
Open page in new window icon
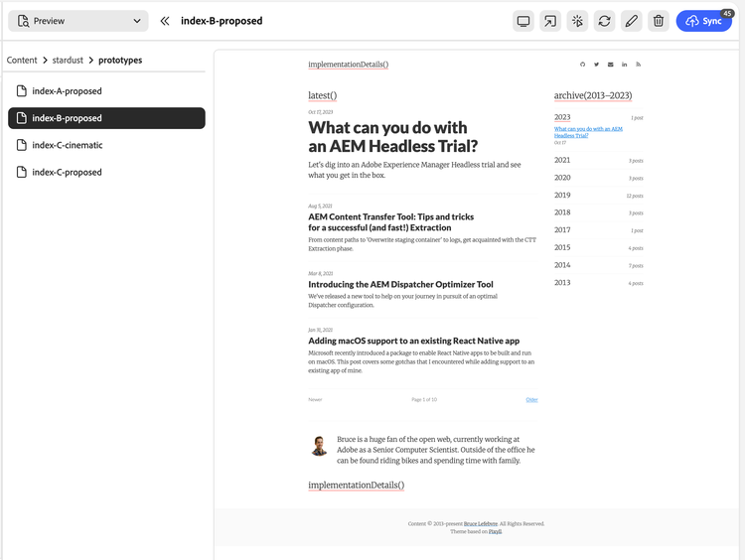coord(550,21)
